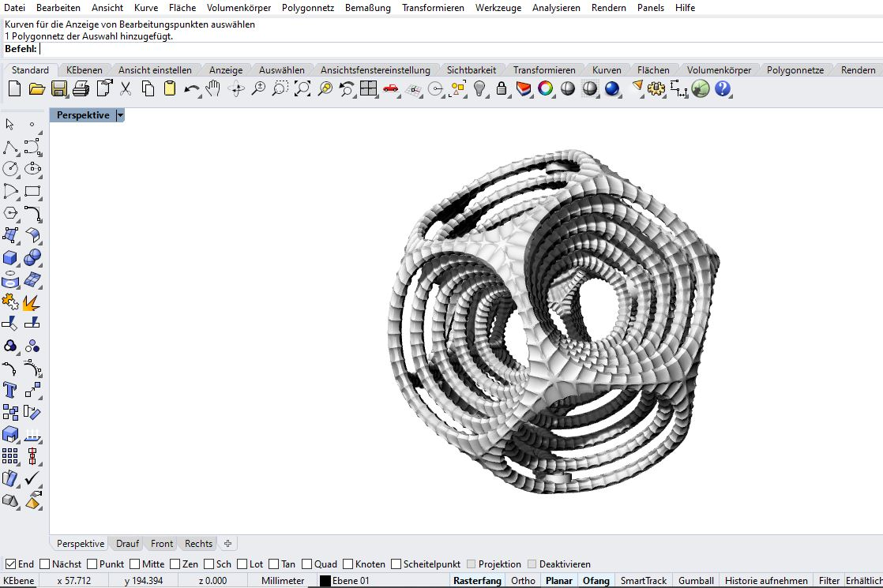The width and height of the screenshot is (883, 588).
Task: Select the Pan view hand tool
Action: [x=212, y=89]
